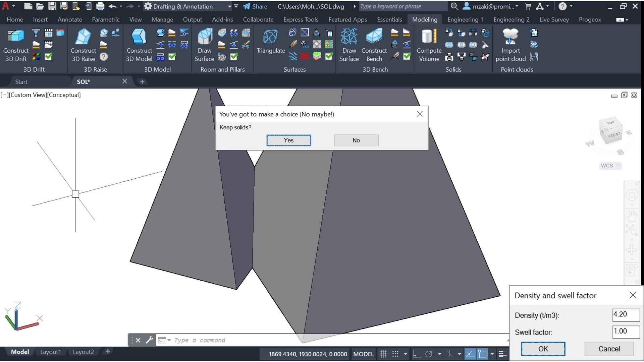Expand the object snap options arrow
The width and height of the screenshot is (644, 362).
[x=492, y=354]
